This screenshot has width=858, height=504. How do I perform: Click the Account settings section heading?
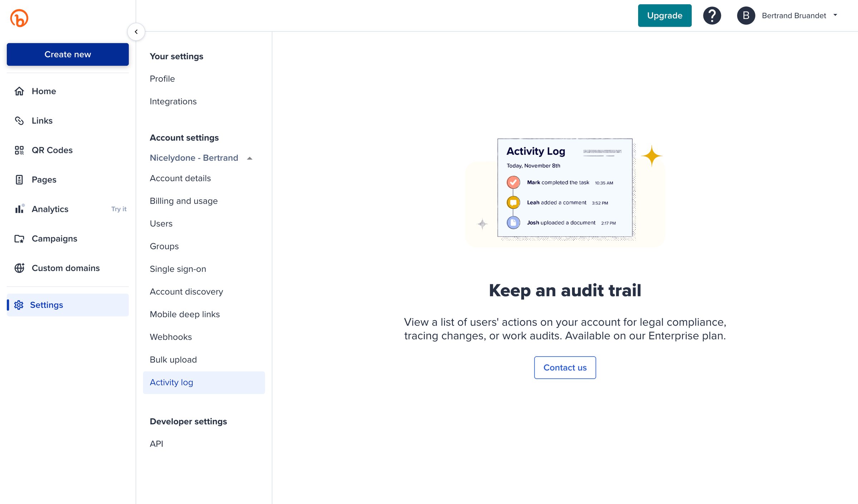(x=184, y=138)
